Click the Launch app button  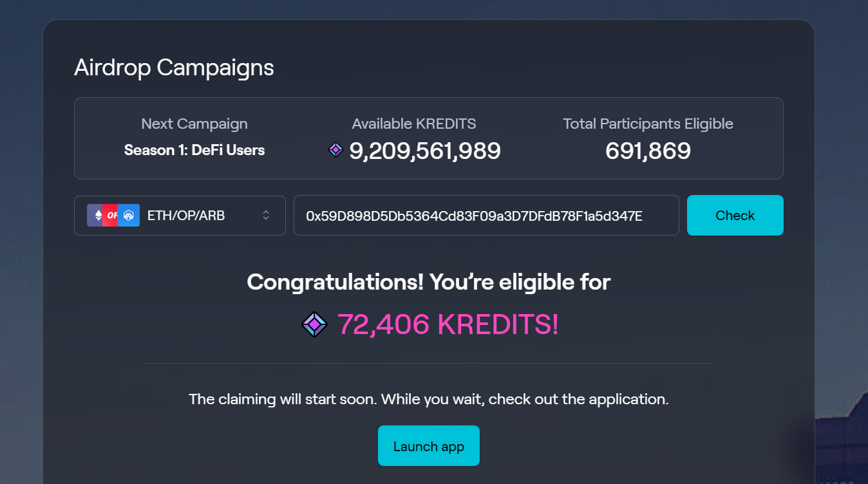429,446
